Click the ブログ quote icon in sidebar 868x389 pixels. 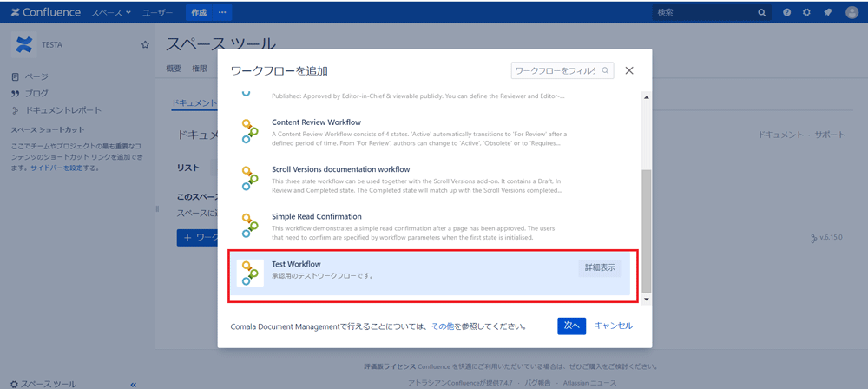pyautogui.click(x=16, y=93)
